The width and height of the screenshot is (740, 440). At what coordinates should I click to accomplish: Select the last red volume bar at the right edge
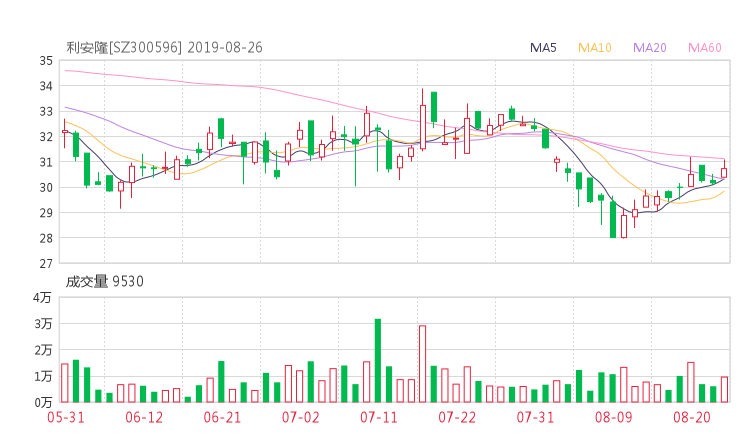tap(724, 389)
